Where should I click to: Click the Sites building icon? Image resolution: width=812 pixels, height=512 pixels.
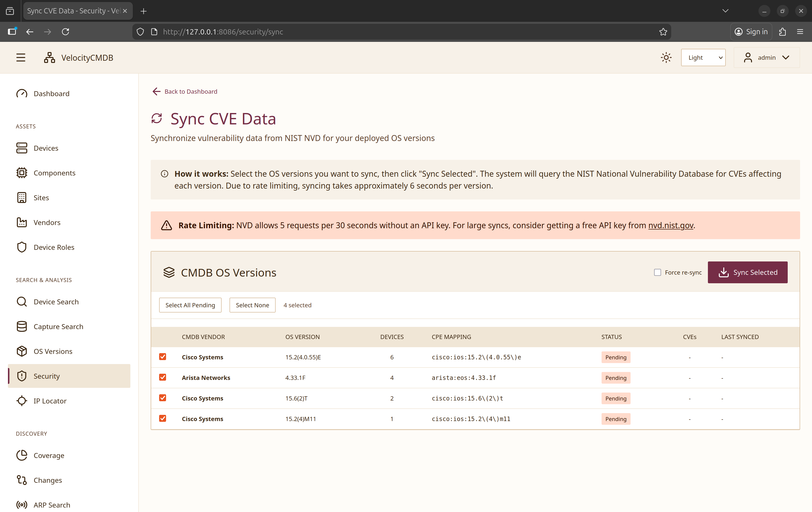[x=22, y=198]
